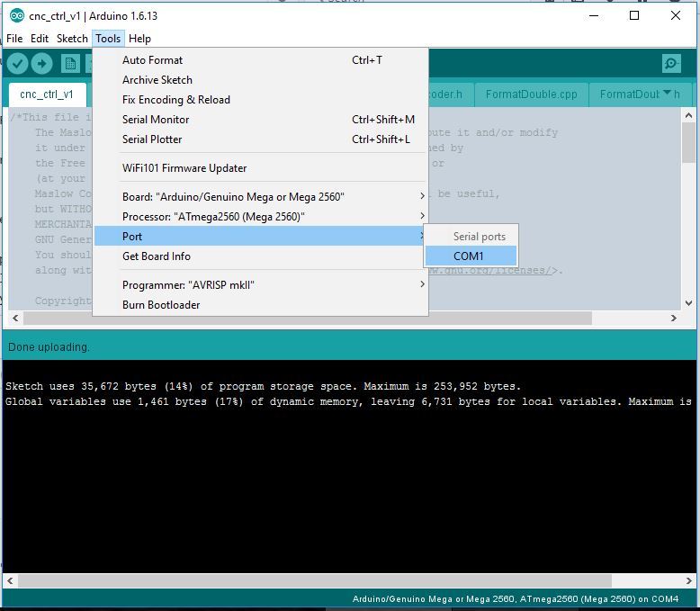Open the Help menu
This screenshot has height=611, width=700.
coord(139,39)
